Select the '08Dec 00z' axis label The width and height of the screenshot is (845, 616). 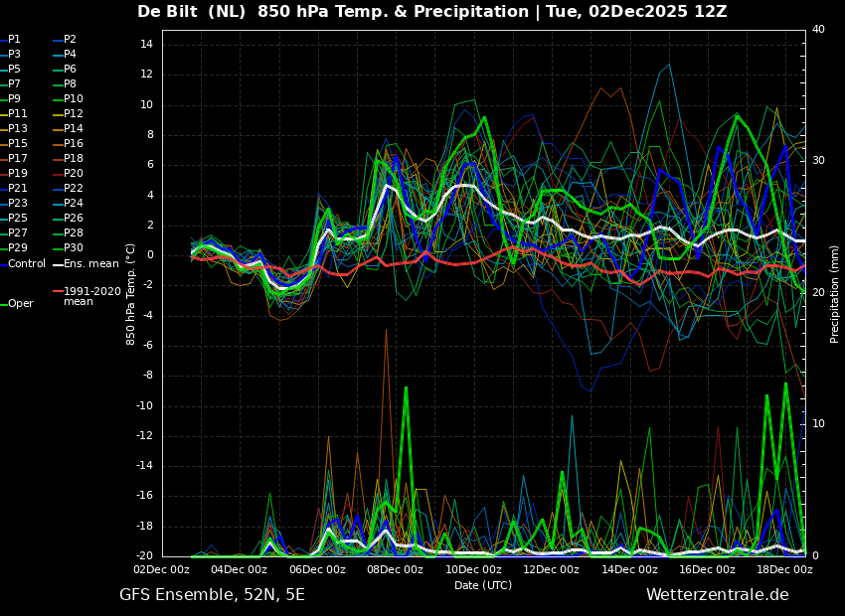pyautogui.click(x=396, y=569)
